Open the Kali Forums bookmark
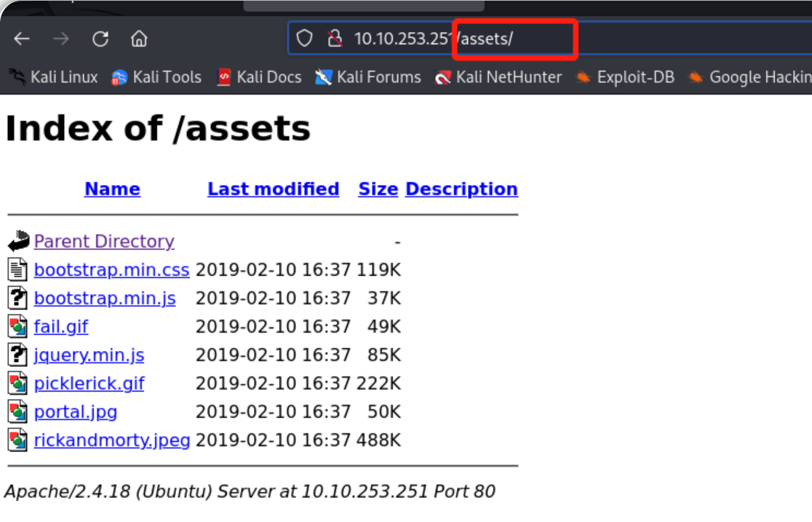This screenshot has height=522, width=812. pyautogui.click(x=368, y=77)
